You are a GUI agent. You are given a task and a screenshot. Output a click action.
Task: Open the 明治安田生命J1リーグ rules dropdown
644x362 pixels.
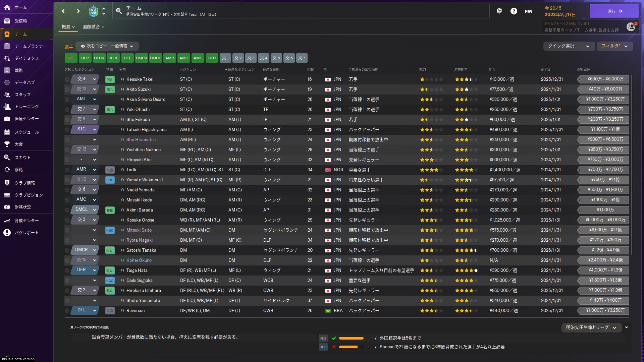[x=591, y=327]
